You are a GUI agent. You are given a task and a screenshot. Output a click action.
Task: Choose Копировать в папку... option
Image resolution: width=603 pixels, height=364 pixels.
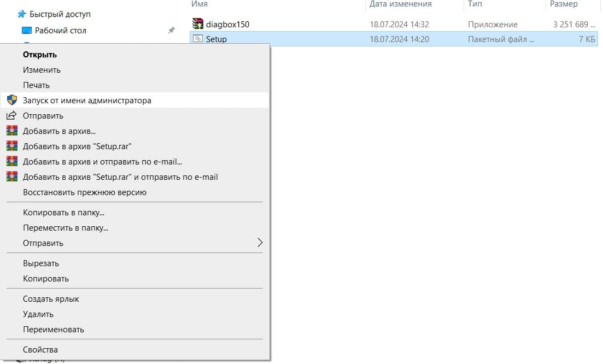(x=63, y=213)
